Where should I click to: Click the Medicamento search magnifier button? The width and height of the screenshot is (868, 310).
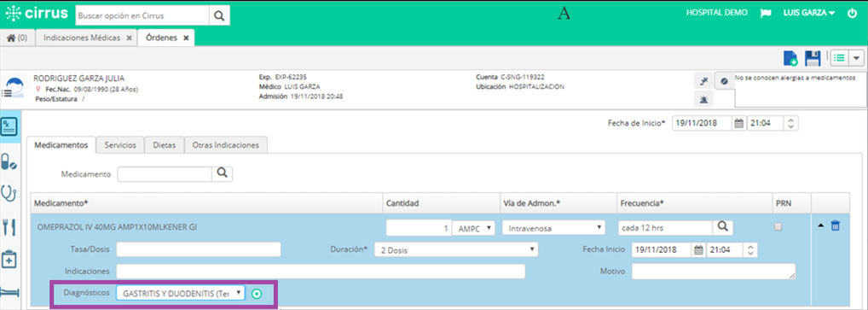223,173
